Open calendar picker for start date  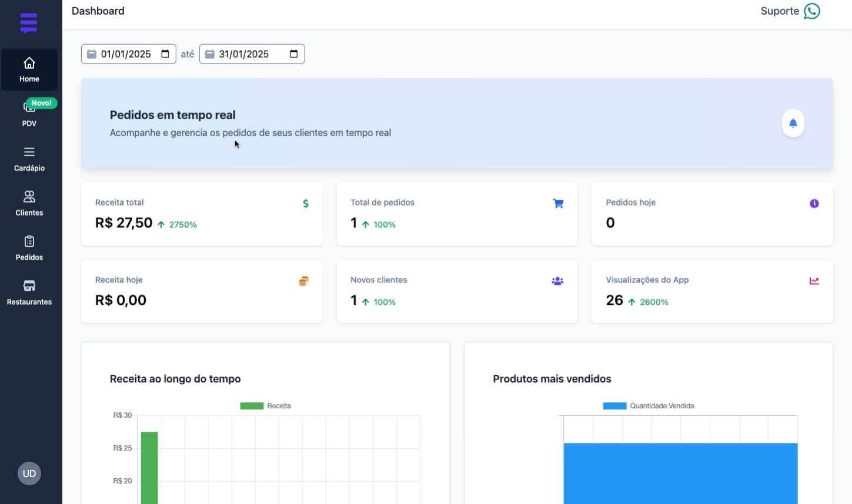pos(165,54)
